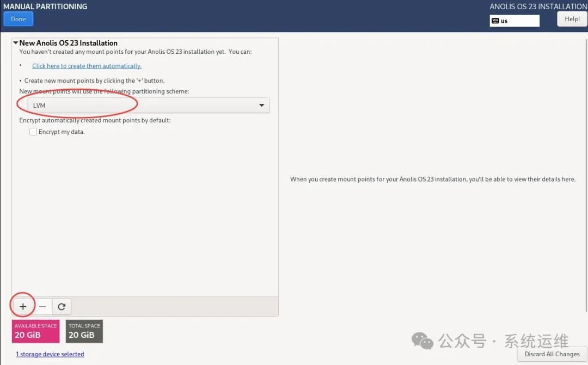Click the 'MANUAL PARTITIONING' title text

(x=45, y=7)
